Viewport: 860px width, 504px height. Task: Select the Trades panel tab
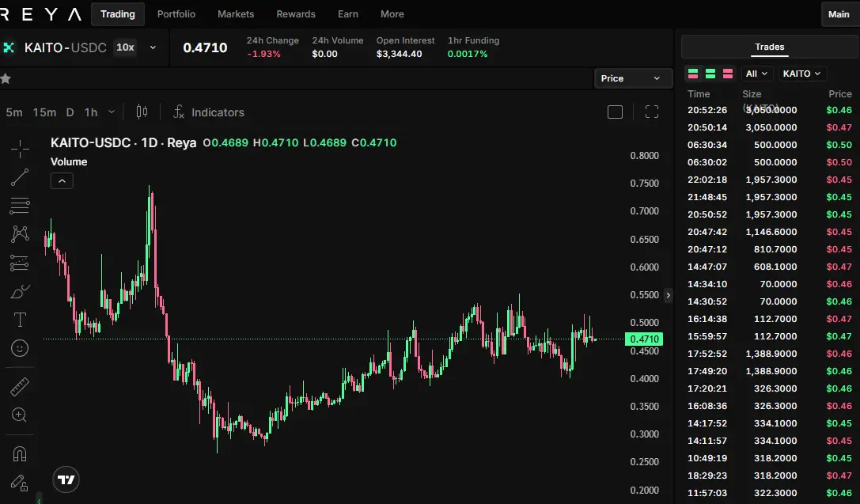point(770,47)
